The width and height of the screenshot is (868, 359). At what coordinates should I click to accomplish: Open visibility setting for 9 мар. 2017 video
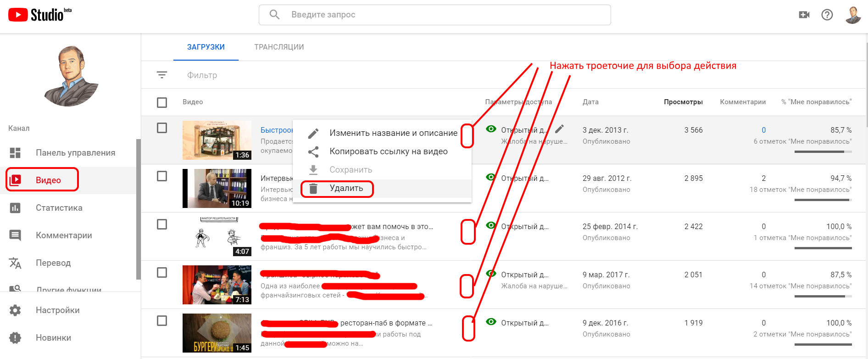coord(524,275)
